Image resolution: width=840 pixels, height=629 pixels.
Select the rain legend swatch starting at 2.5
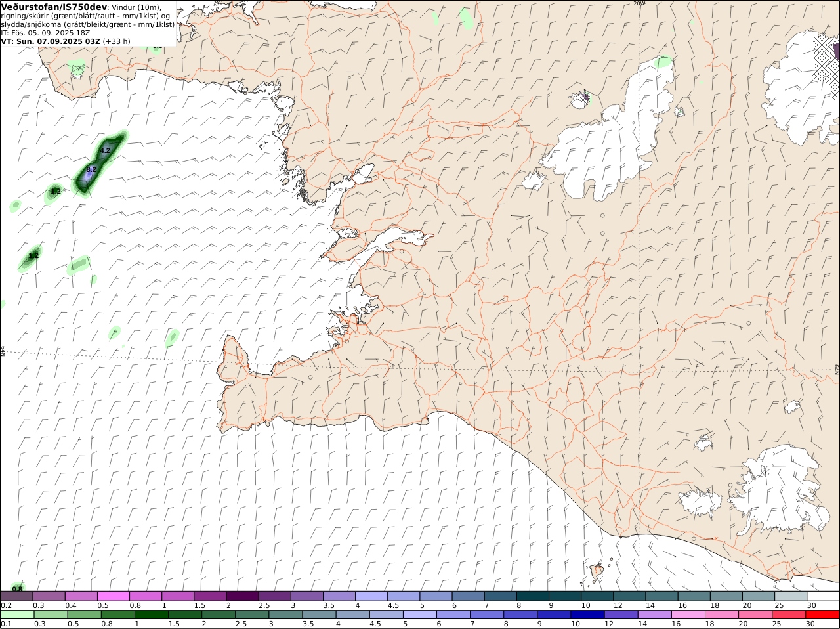[252, 615]
